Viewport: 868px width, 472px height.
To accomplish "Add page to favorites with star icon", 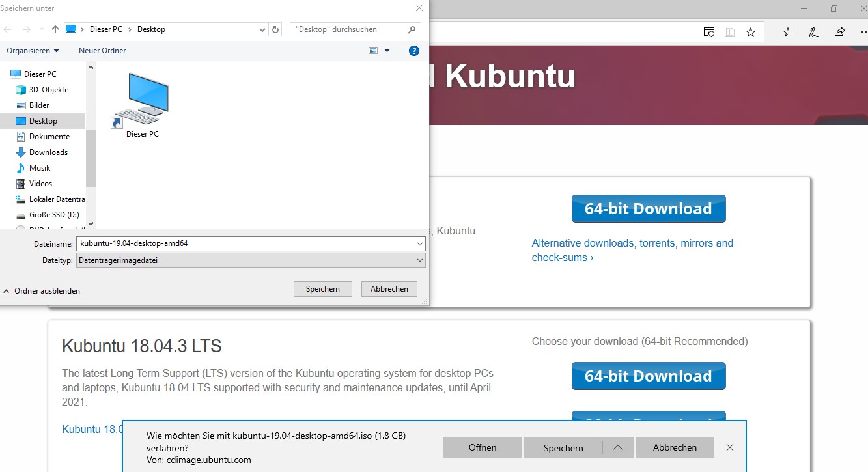I will click(x=751, y=32).
